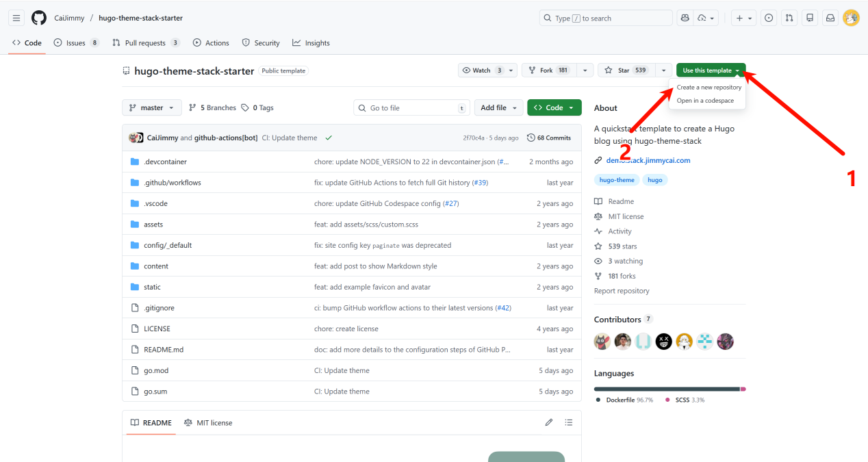Open README outline list icon
This screenshot has width=868, height=462.
click(569, 422)
